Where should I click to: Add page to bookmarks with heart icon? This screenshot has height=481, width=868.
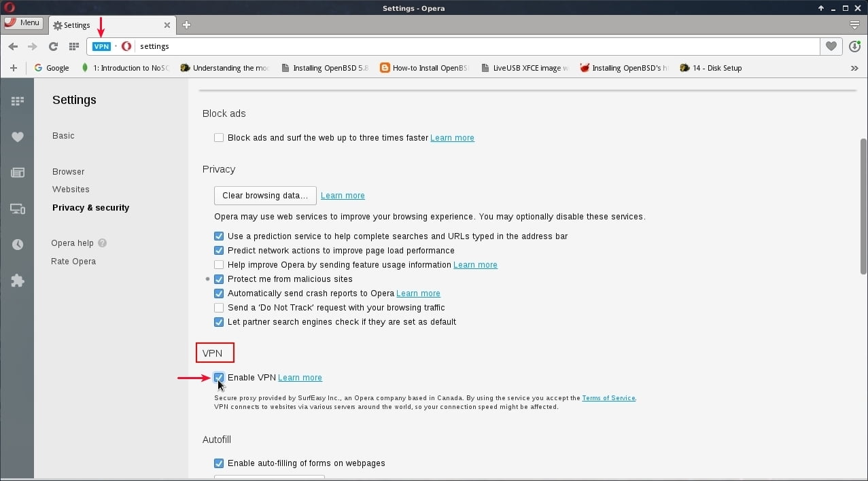pos(831,46)
